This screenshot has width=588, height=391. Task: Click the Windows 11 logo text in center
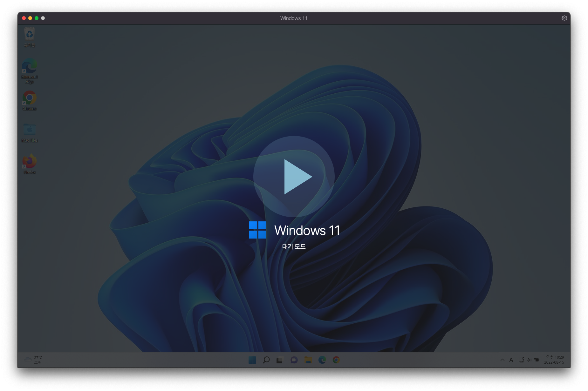click(307, 230)
